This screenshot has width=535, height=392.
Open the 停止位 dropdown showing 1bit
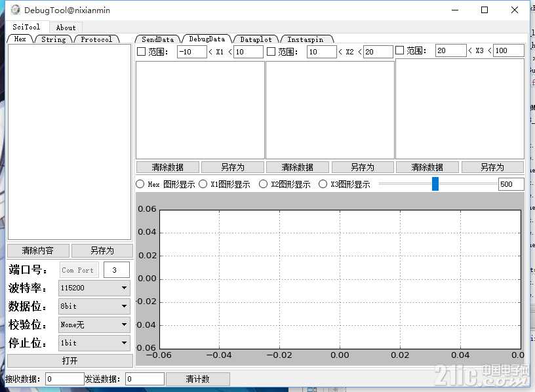pyautogui.click(x=94, y=343)
